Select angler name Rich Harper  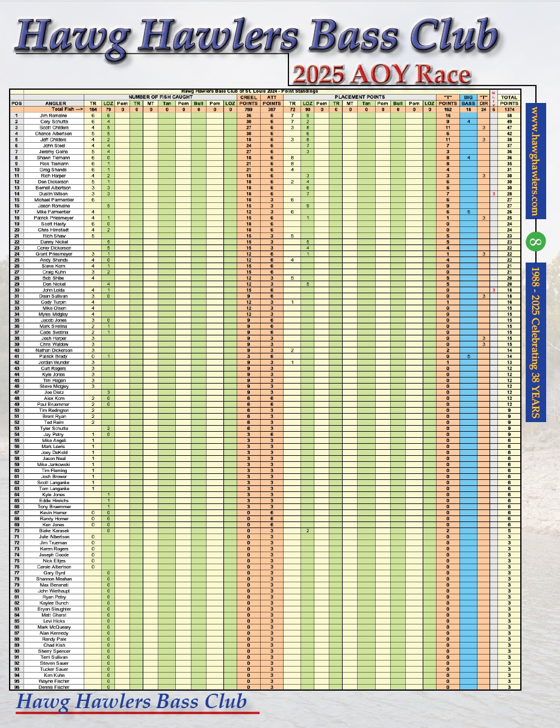[54, 175]
